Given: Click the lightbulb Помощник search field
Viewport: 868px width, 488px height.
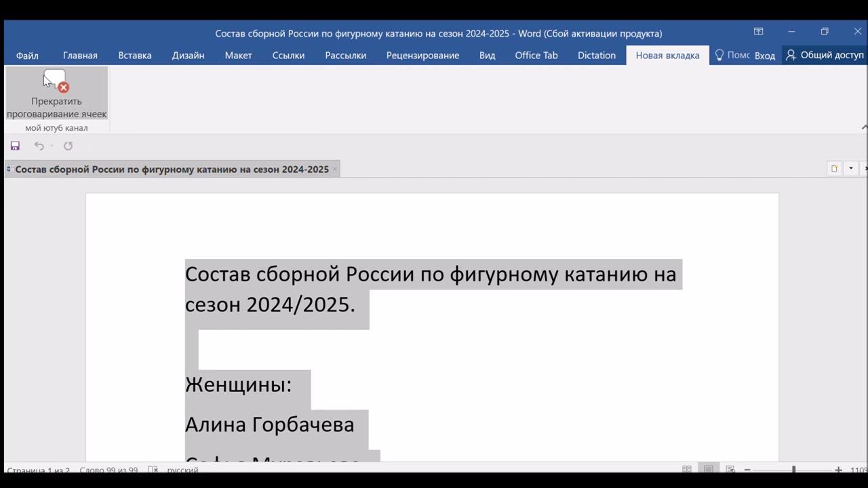Looking at the screenshot, I should [x=732, y=56].
